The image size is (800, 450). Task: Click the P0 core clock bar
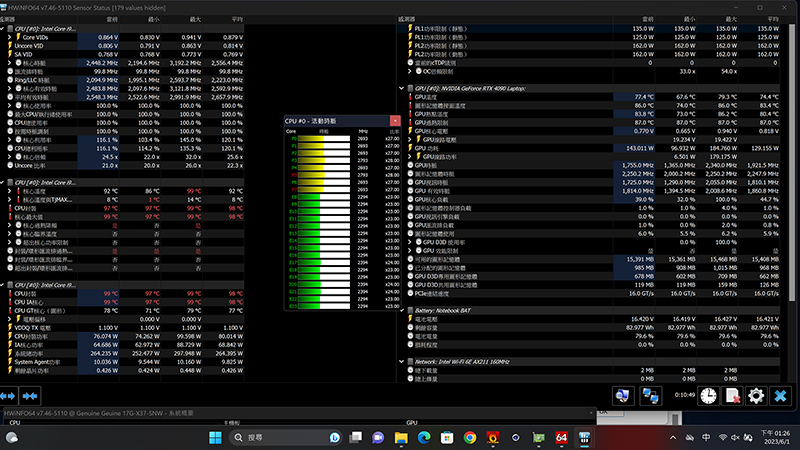click(x=324, y=139)
